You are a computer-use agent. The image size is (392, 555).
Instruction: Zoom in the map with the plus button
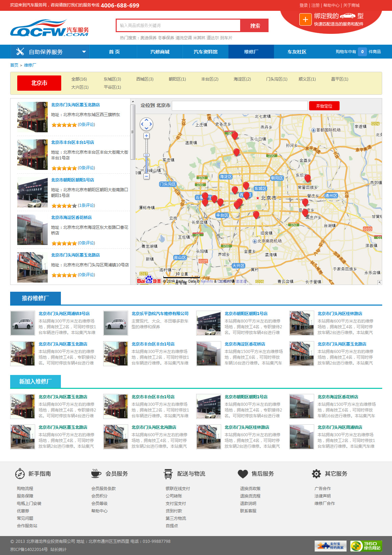click(146, 136)
